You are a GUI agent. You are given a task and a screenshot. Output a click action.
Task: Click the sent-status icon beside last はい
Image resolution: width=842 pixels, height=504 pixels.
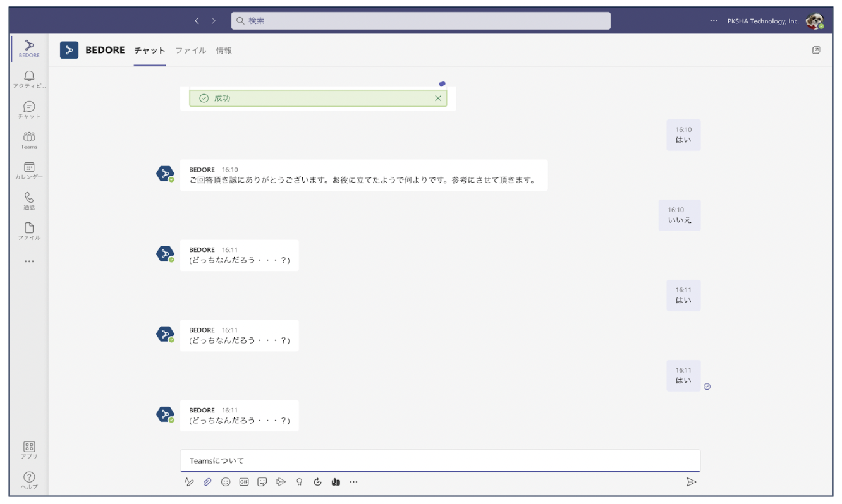(x=707, y=387)
